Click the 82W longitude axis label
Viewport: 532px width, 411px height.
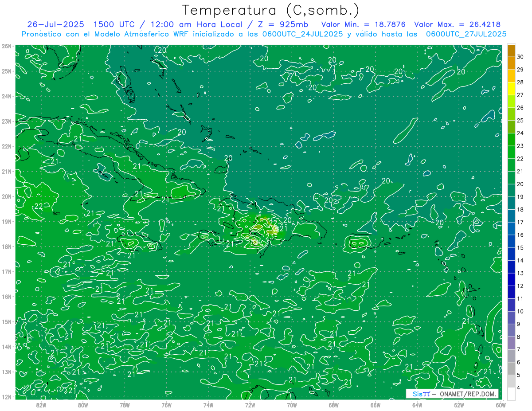41,405
